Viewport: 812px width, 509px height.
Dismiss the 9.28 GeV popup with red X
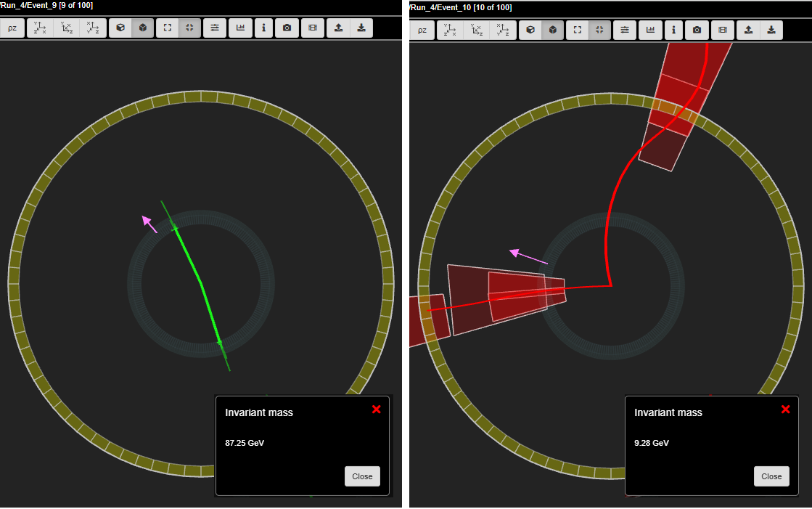click(785, 410)
